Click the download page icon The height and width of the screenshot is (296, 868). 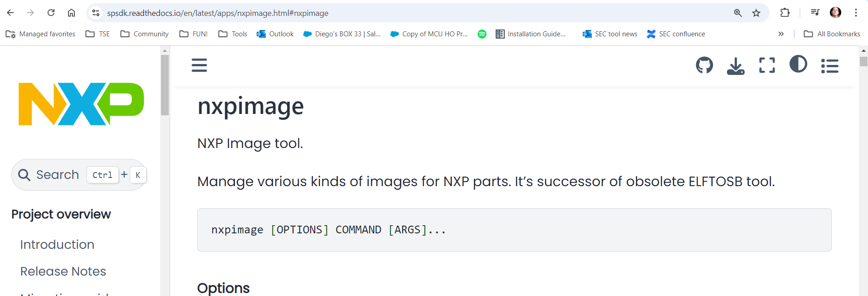pyautogui.click(x=736, y=66)
